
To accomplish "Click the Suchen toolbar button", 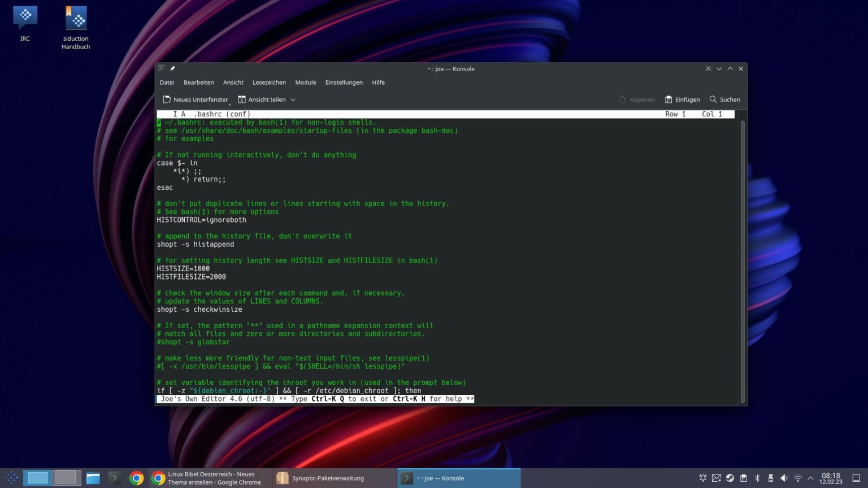I will 724,99.
